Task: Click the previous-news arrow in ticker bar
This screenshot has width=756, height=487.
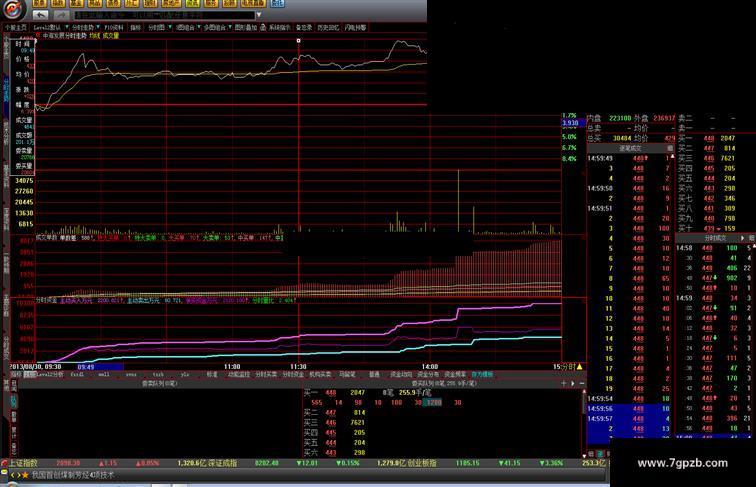Action: (13, 475)
